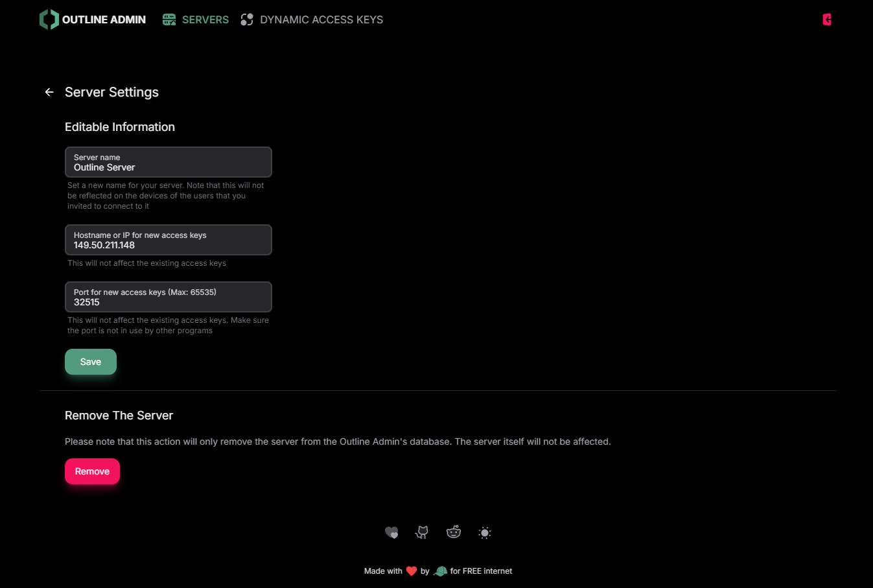
Task: Click the 'Make sure the port is not in use' hint
Action: click(x=169, y=325)
